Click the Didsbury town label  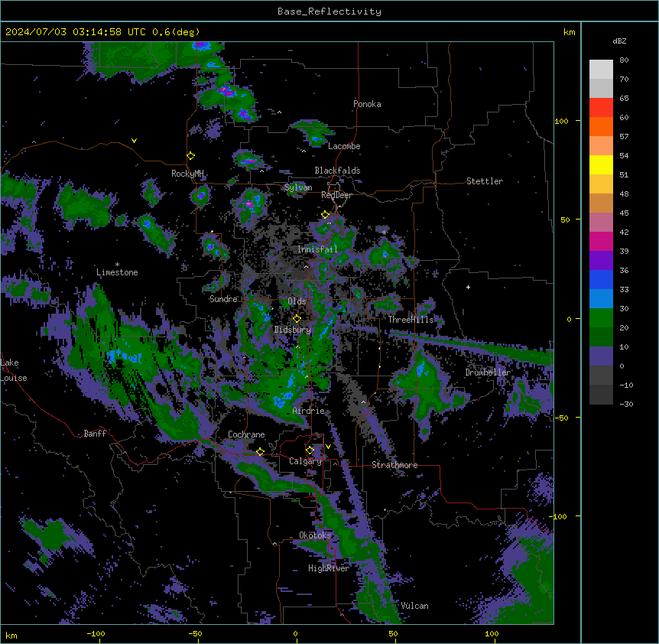[x=292, y=330]
